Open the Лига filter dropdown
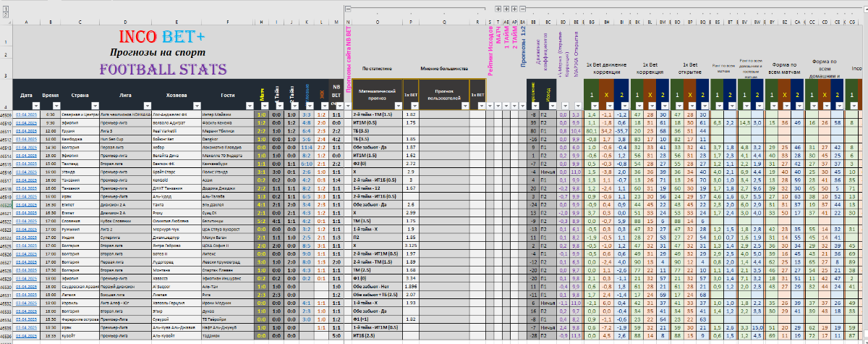 pyautogui.click(x=146, y=105)
